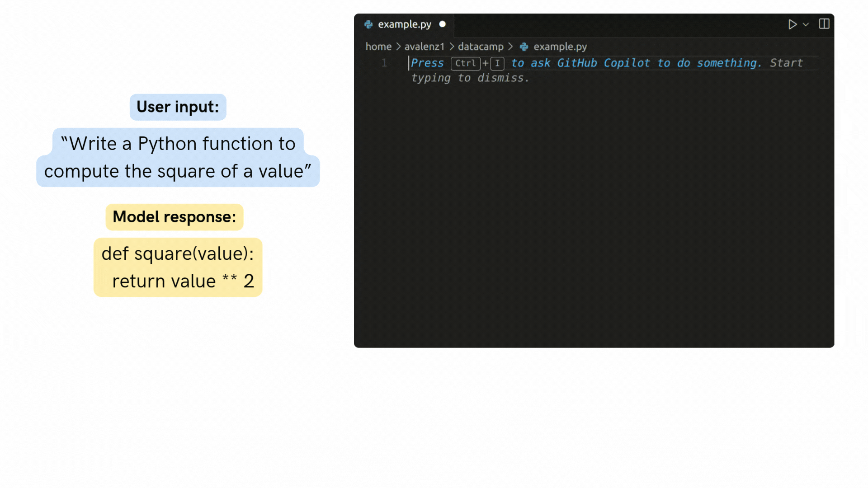Expand the avalenz1 breadcrumb entry

coord(424,47)
